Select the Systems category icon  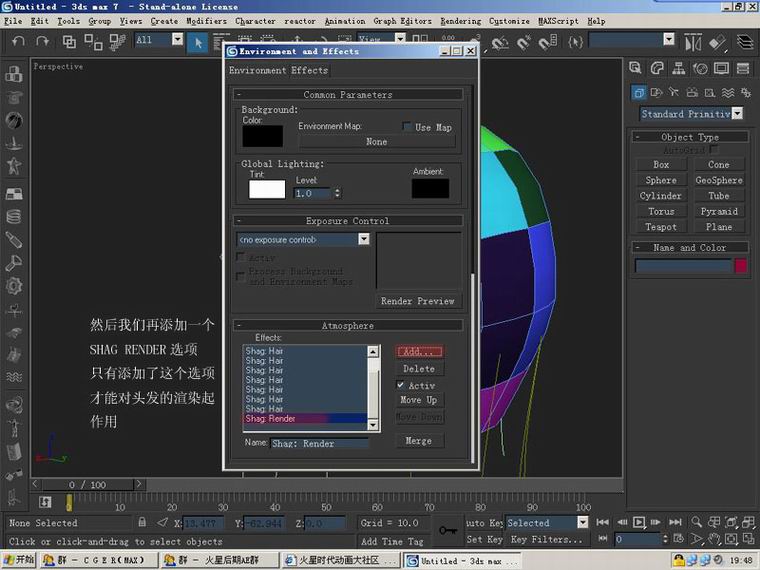[x=745, y=92]
